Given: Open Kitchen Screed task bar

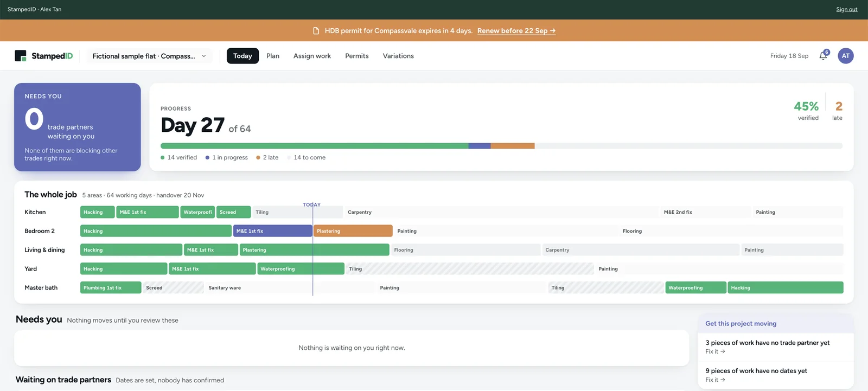Looking at the screenshot, I should tap(234, 212).
